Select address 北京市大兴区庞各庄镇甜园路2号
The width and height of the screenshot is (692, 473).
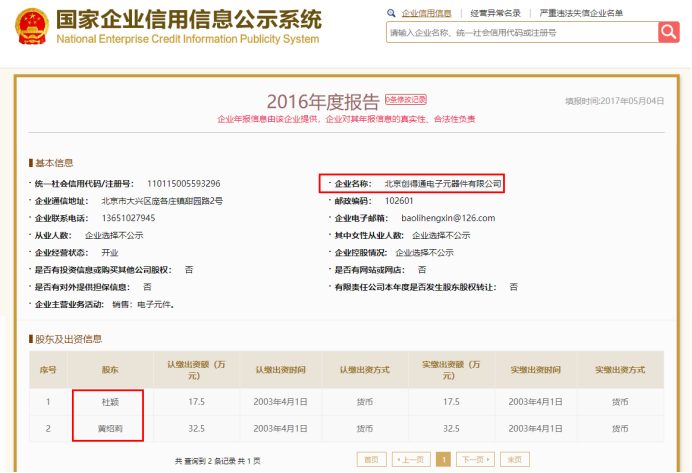162,201
